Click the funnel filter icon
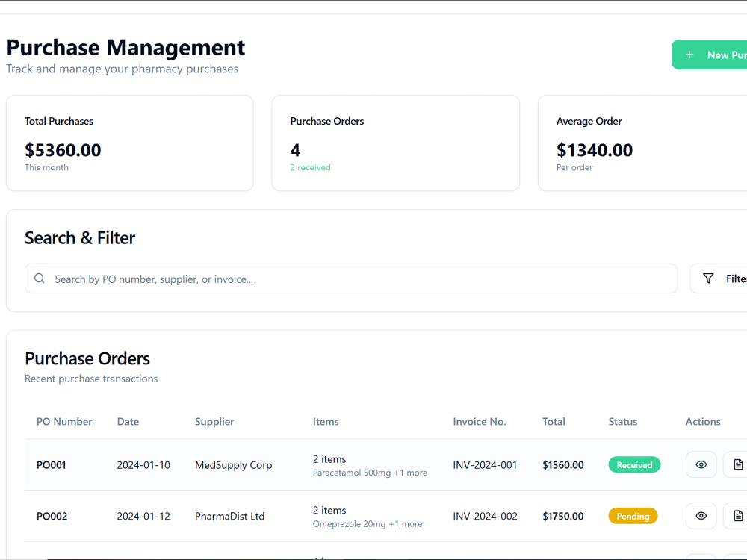Image resolution: width=747 pixels, height=560 pixels. coord(708,279)
